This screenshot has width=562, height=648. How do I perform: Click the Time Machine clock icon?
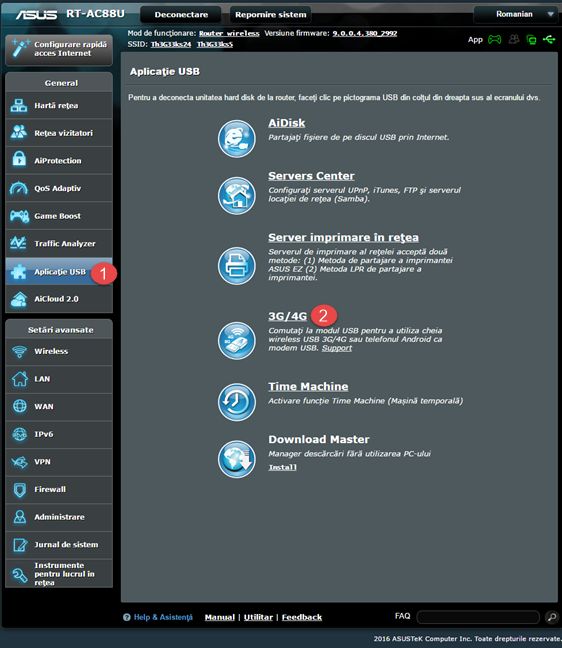click(x=236, y=402)
